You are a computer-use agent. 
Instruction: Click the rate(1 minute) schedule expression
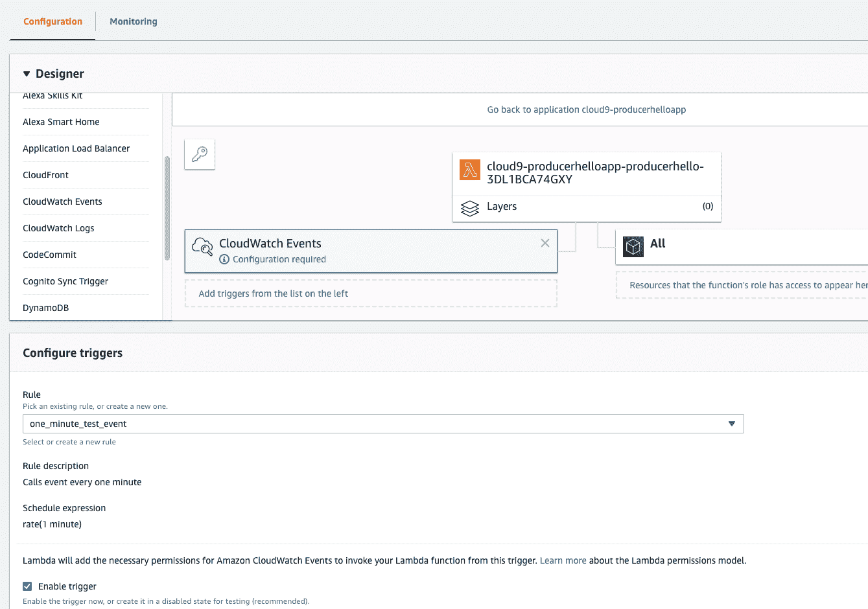point(52,524)
